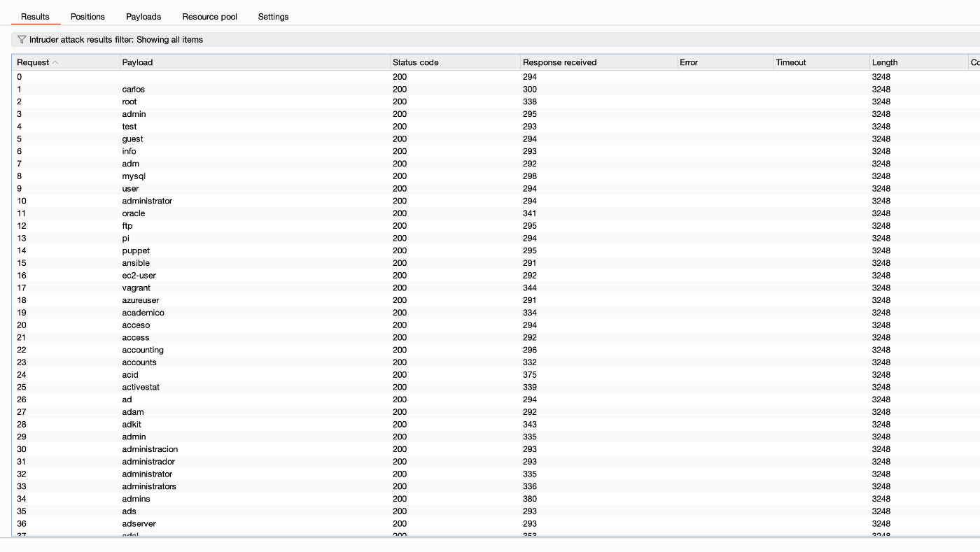Open the Settings tab
Viewport: 980px width, 552px height.
click(x=273, y=17)
